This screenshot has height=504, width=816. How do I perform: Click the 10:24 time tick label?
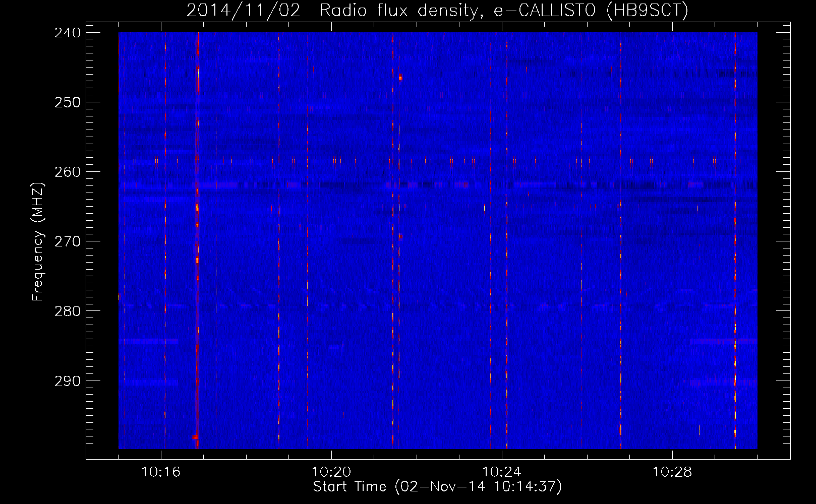[502, 472]
